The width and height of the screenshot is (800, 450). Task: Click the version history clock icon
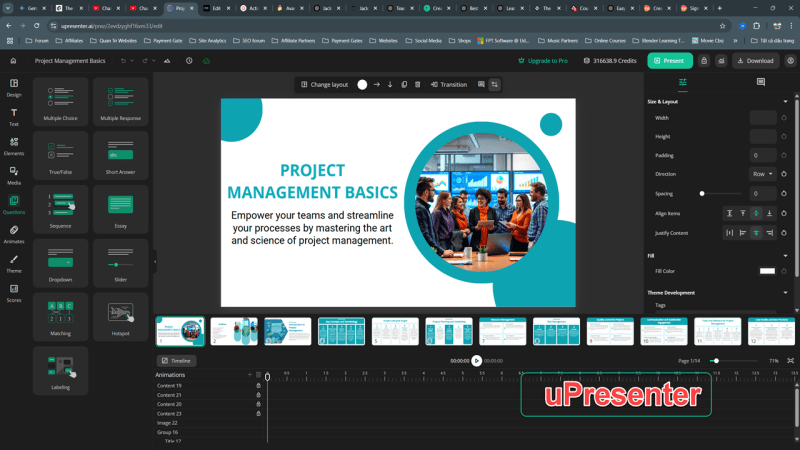[189, 61]
